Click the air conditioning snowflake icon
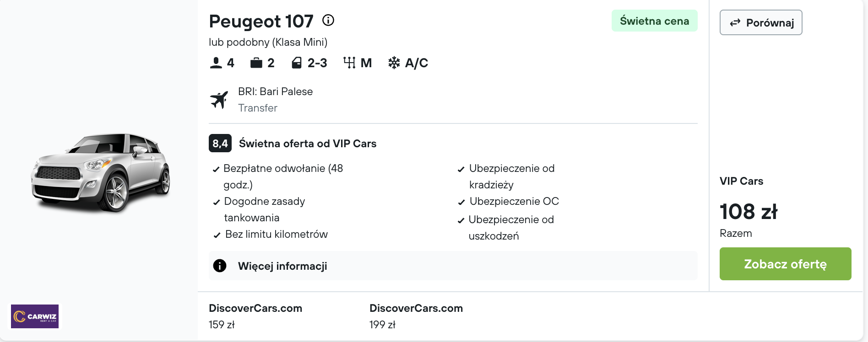 pos(394,63)
